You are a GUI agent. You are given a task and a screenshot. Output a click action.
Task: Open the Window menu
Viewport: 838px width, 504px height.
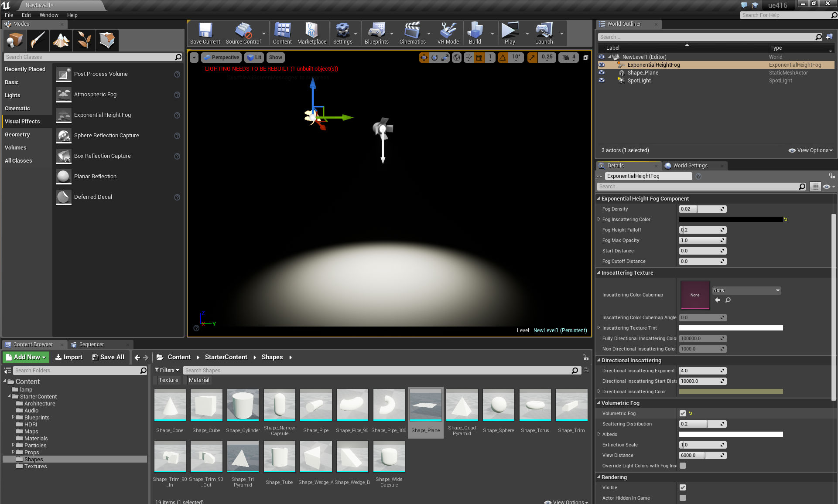(49, 15)
